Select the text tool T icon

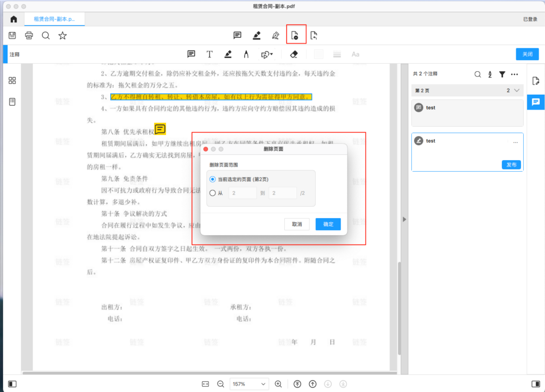click(x=210, y=54)
